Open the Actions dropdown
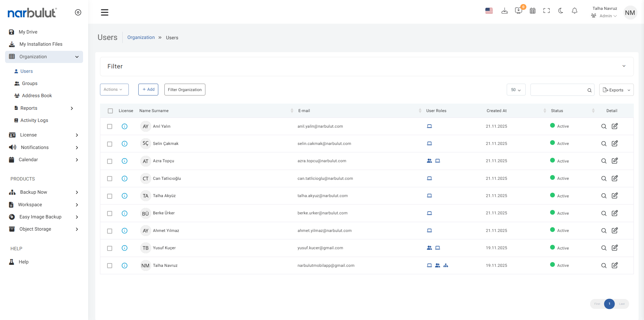This screenshot has height=320, width=644. coord(114,89)
